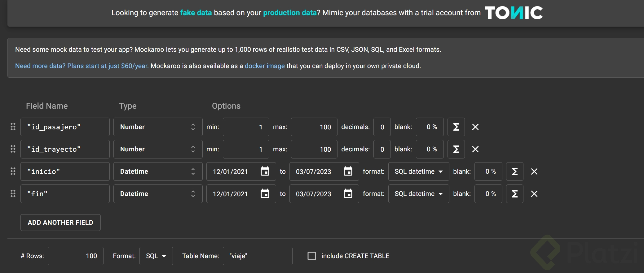Open the output Format SQL dropdown
644x273 pixels.
[x=156, y=256]
